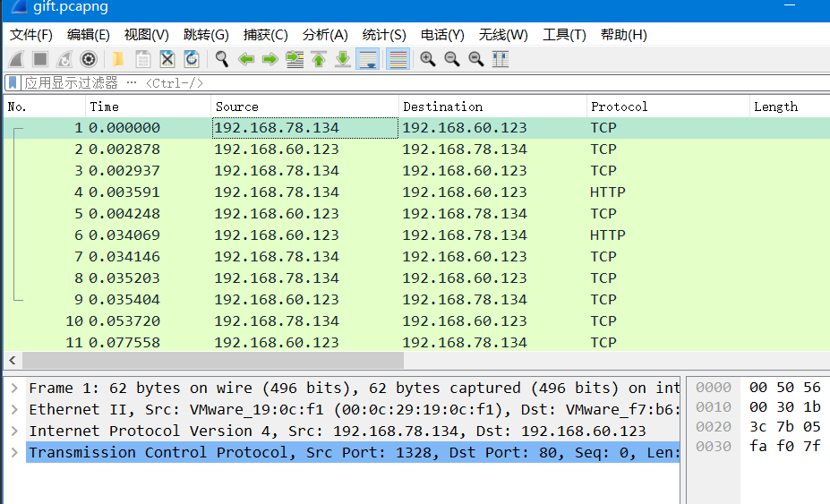Expand the Transmission Control Protocol row
Image resolution: width=830 pixels, height=504 pixels.
tap(15, 452)
